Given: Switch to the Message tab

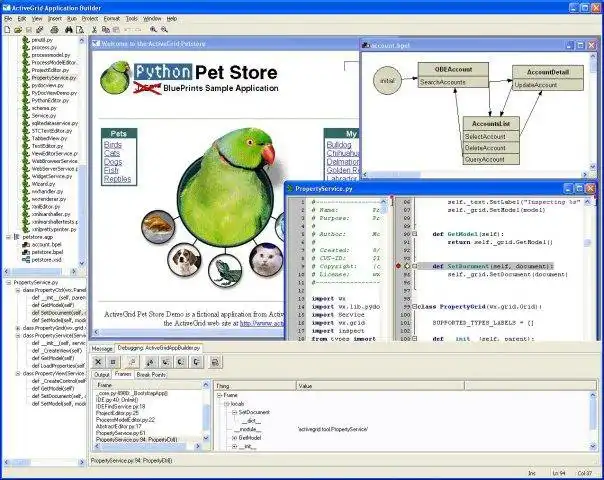Looking at the screenshot, I should point(102,348).
